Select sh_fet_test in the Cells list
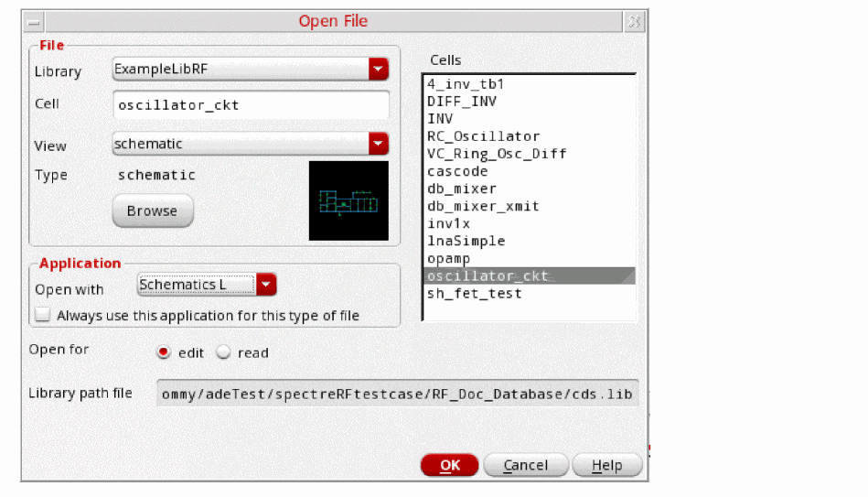This screenshot has height=497, width=868. point(474,294)
